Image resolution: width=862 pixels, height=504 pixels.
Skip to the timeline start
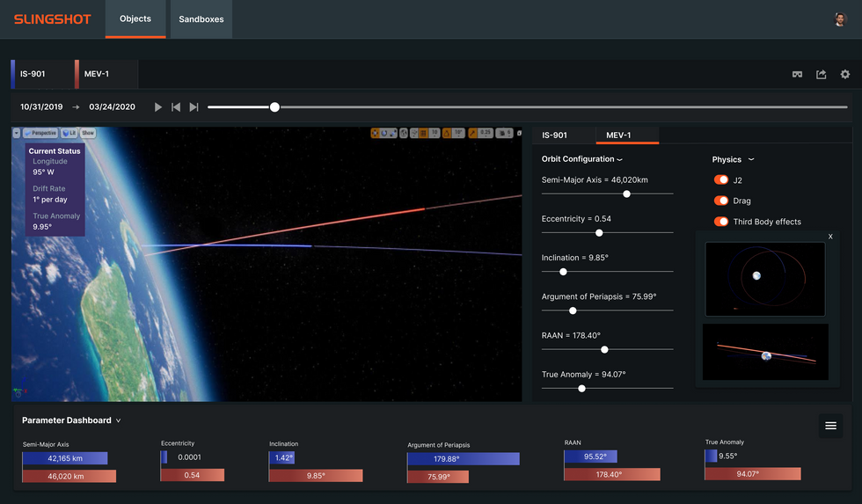coord(176,107)
